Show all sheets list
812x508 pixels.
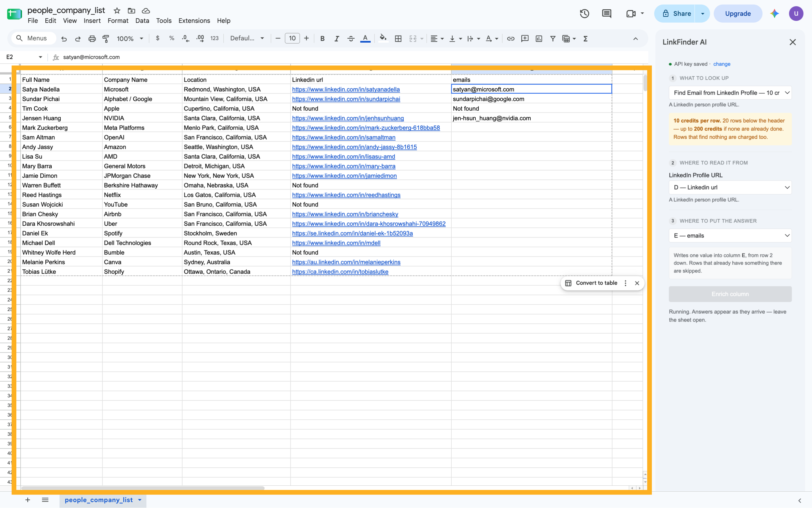click(x=45, y=500)
